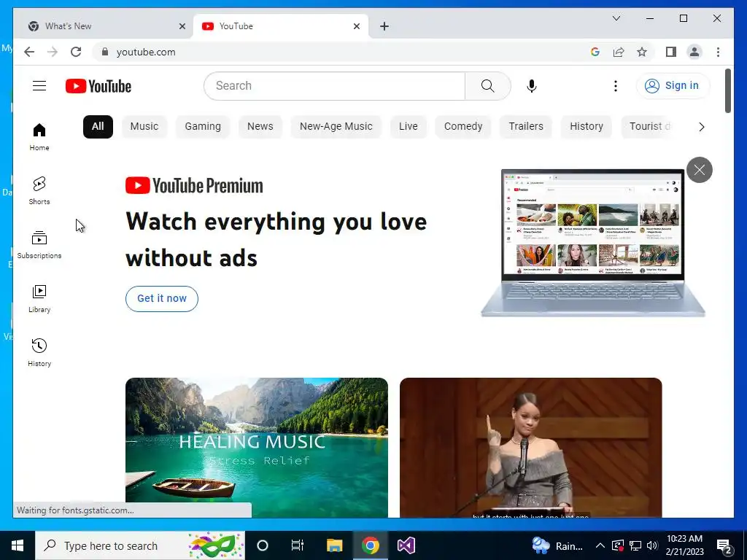Filter by New-Age Music chip

coord(336,127)
